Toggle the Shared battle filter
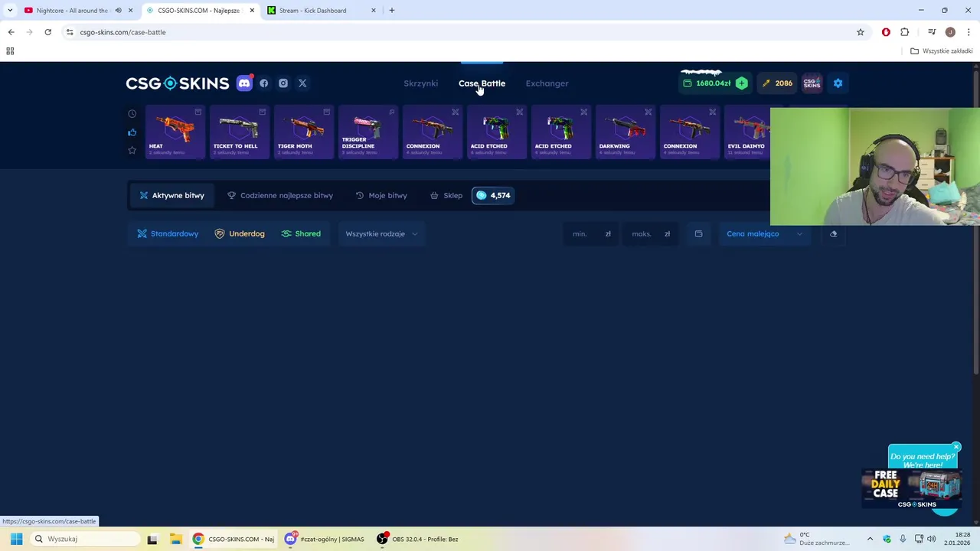Viewport: 980px width, 551px height. pyautogui.click(x=301, y=234)
